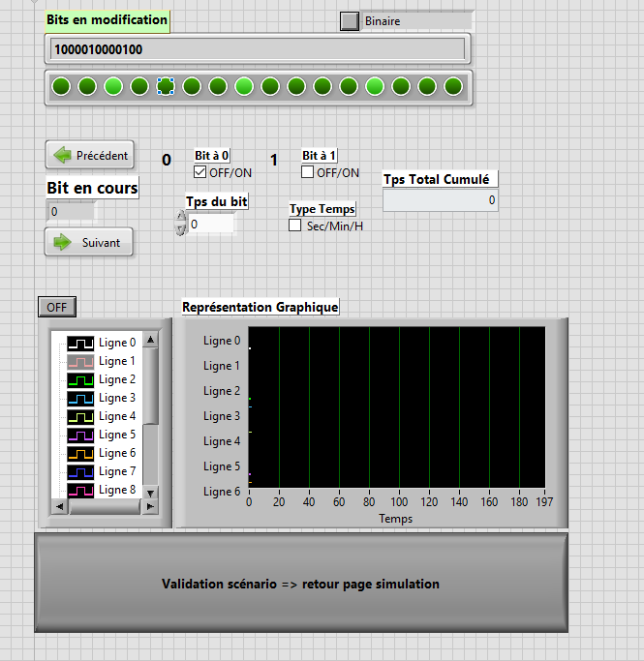Click the Bits en modification label
The image size is (644, 661).
(107, 19)
